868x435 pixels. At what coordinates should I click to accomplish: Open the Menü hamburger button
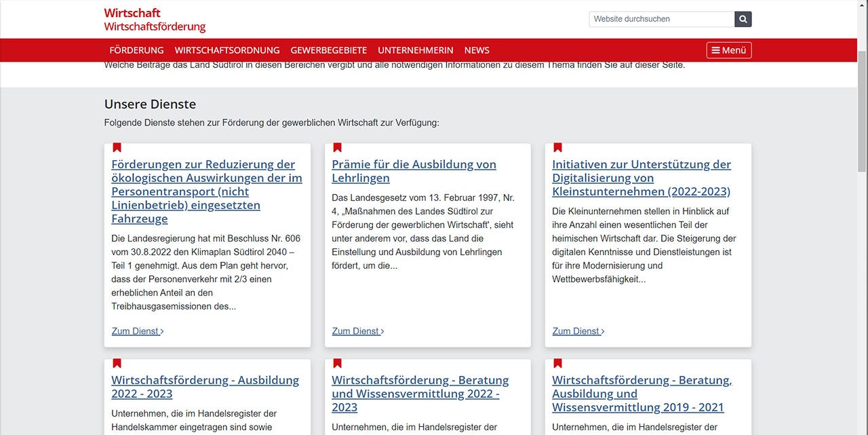[729, 50]
